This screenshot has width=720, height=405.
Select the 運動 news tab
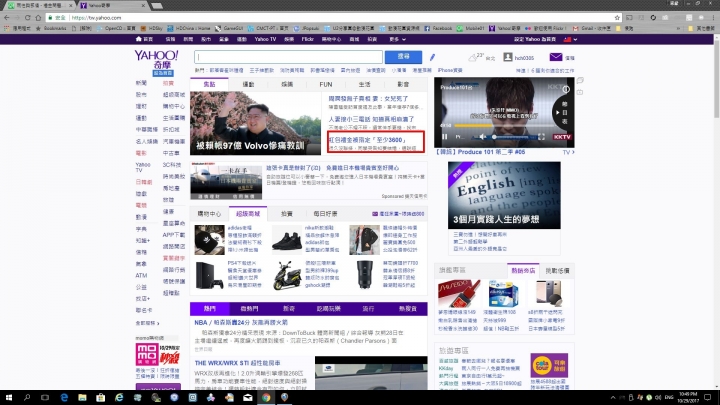tap(248, 84)
